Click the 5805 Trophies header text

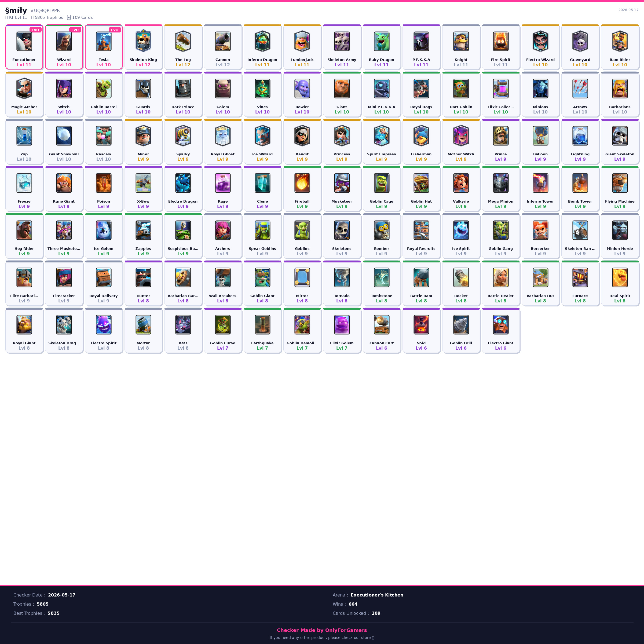click(x=47, y=17)
